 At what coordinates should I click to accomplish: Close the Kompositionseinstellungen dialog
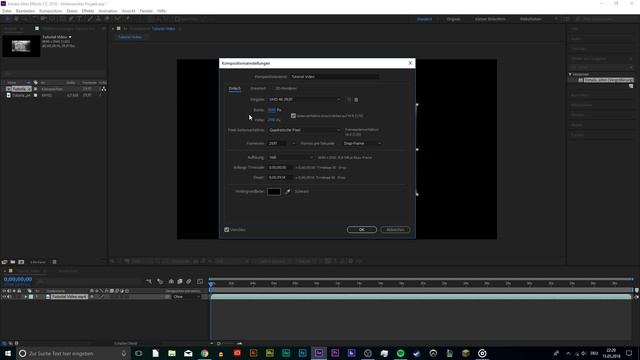pos(410,63)
